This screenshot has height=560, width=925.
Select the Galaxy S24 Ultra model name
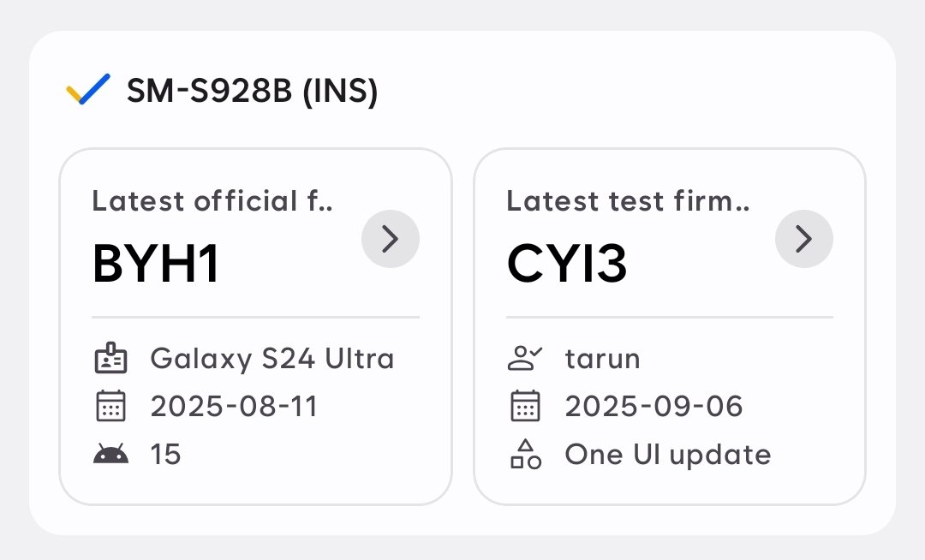(x=272, y=359)
